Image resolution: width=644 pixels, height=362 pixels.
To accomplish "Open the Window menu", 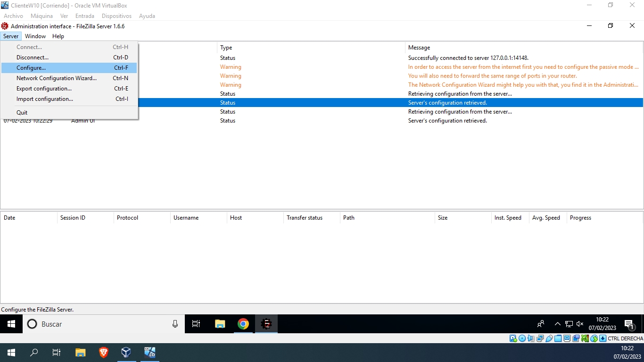I will click(35, 36).
